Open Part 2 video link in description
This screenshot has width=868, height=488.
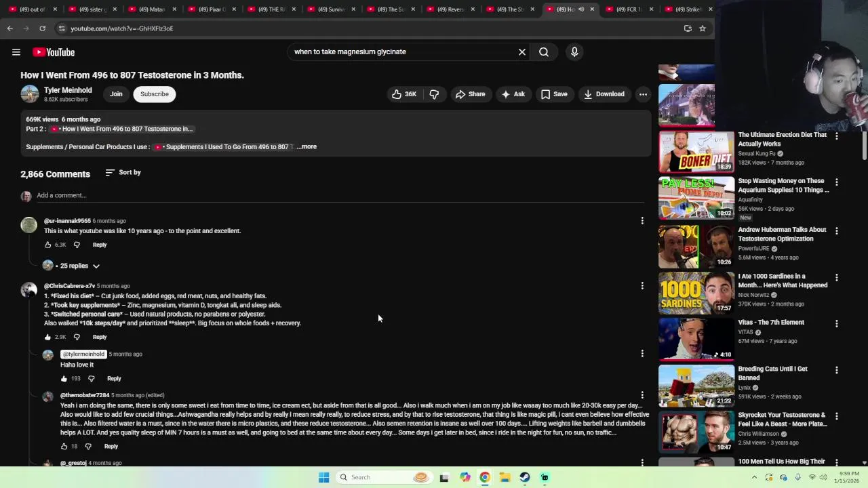click(x=122, y=129)
